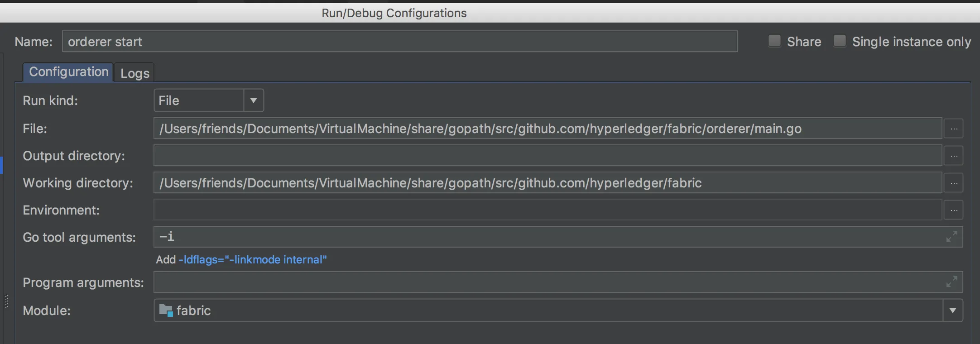This screenshot has height=344, width=980.
Task: Click browse button for Output directory
Action: tap(953, 156)
